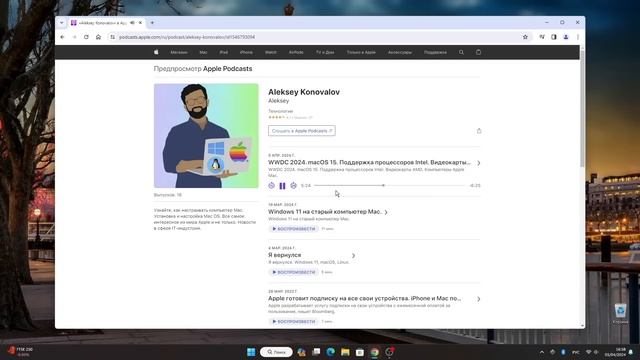Open search in the Apple navigation bar

pyautogui.click(x=461, y=52)
